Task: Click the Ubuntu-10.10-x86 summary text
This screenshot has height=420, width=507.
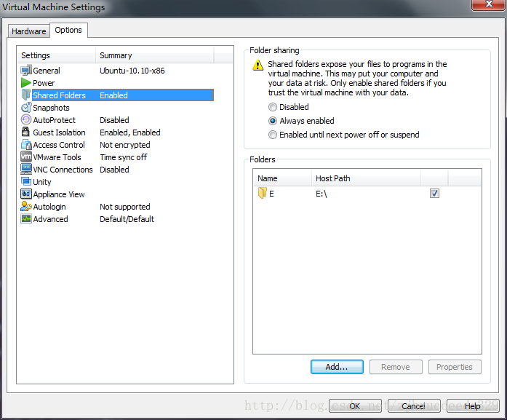Action: 132,71
